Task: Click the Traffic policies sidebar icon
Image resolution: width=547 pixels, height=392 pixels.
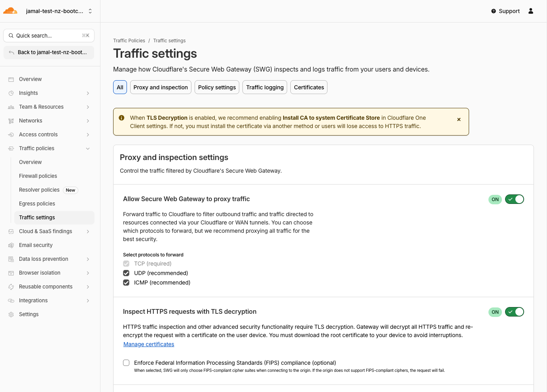Action: tap(11, 149)
